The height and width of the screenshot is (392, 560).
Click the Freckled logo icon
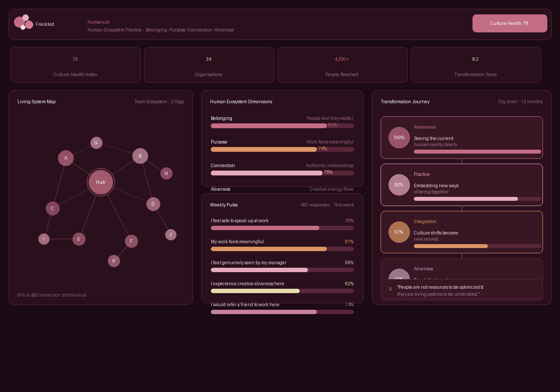click(x=24, y=22)
